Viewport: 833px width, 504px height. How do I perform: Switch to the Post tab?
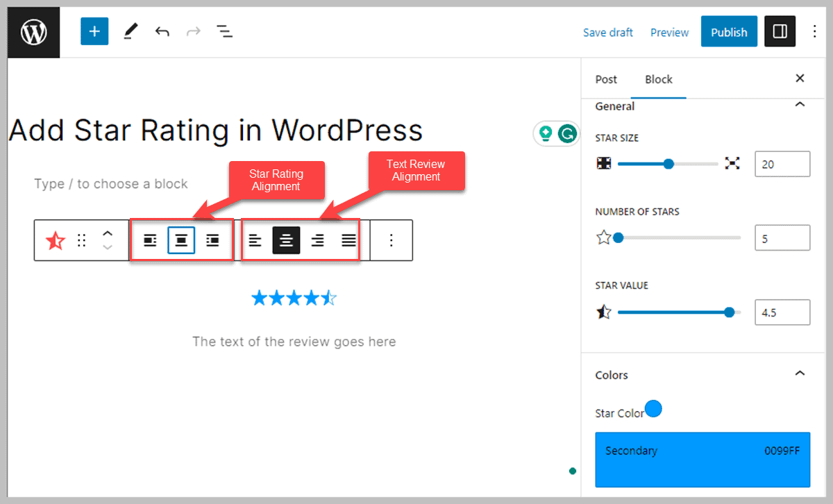click(606, 79)
